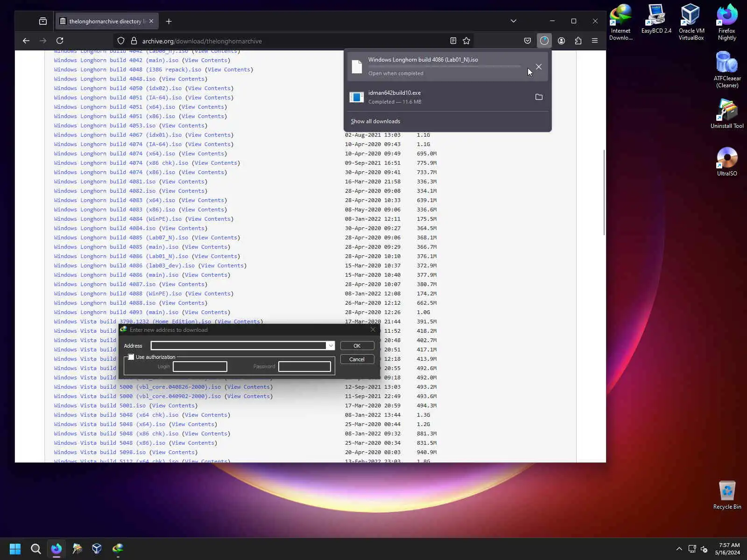Image resolution: width=747 pixels, height=560 pixels.
Task: List all tabs with the chevron button
Action: pos(514,21)
